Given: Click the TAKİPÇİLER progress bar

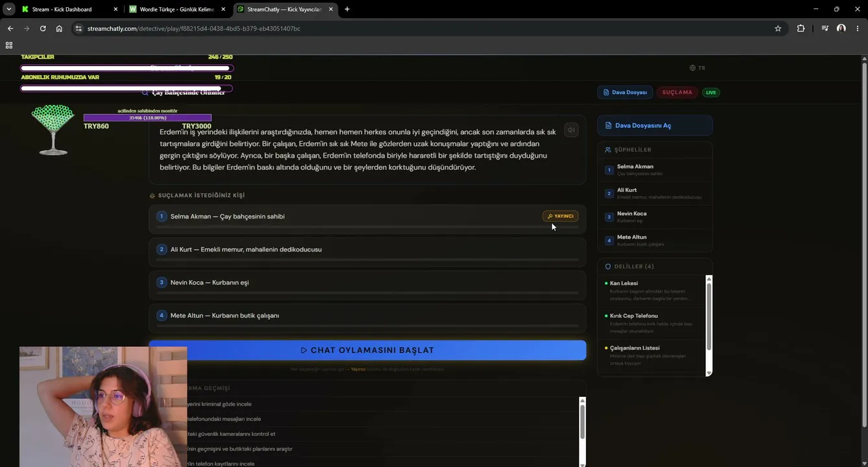Looking at the screenshot, I should pos(126,67).
